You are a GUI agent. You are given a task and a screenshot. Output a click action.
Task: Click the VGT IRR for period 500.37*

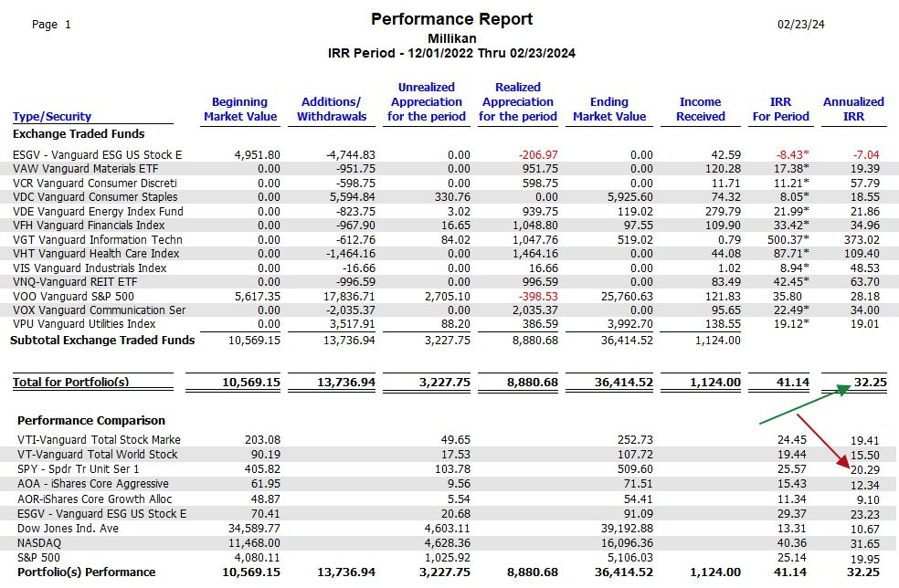[788, 239]
